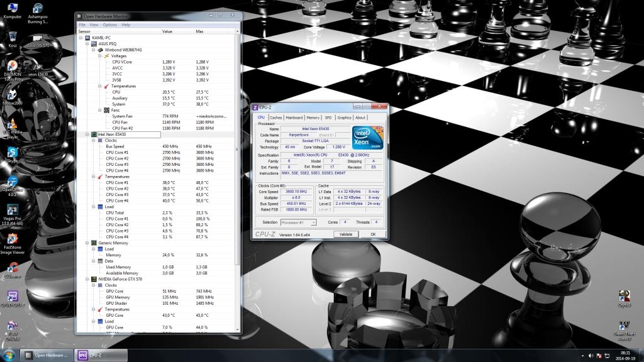644x362 pixels.
Task: Launch CCleaner from the desktop
Action: (12, 268)
